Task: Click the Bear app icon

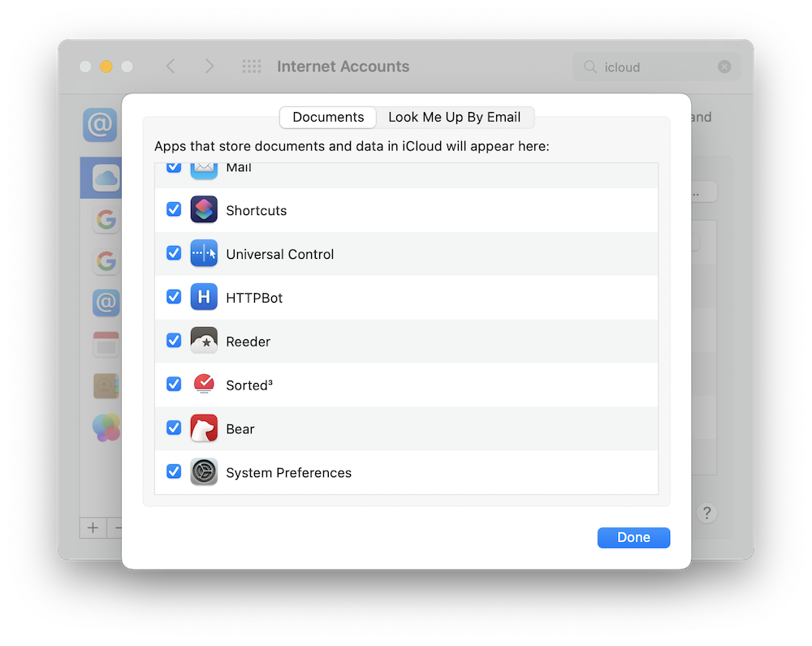Action: click(x=204, y=428)
